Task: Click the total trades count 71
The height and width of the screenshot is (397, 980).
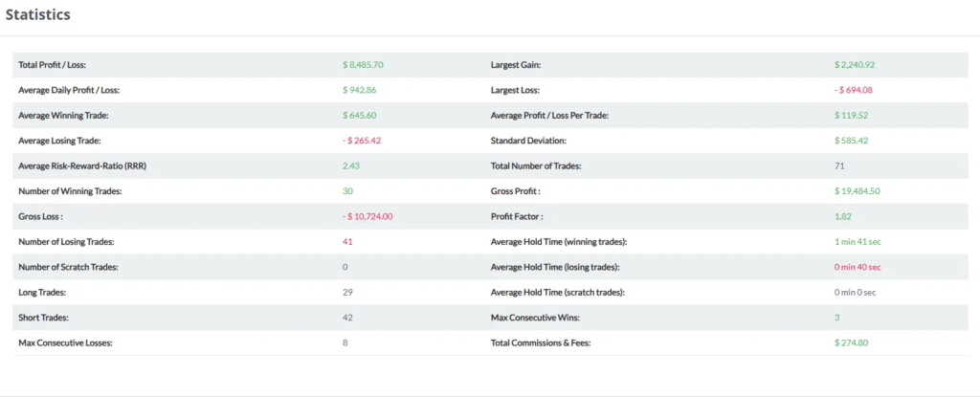Action: pos(839,165)
